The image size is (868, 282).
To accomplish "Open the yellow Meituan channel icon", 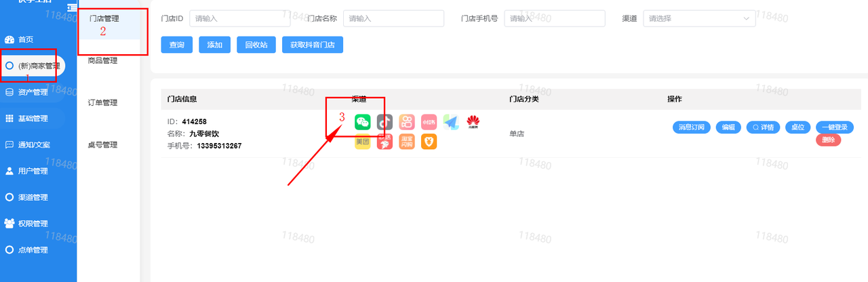I will click(x=363, y=142).
